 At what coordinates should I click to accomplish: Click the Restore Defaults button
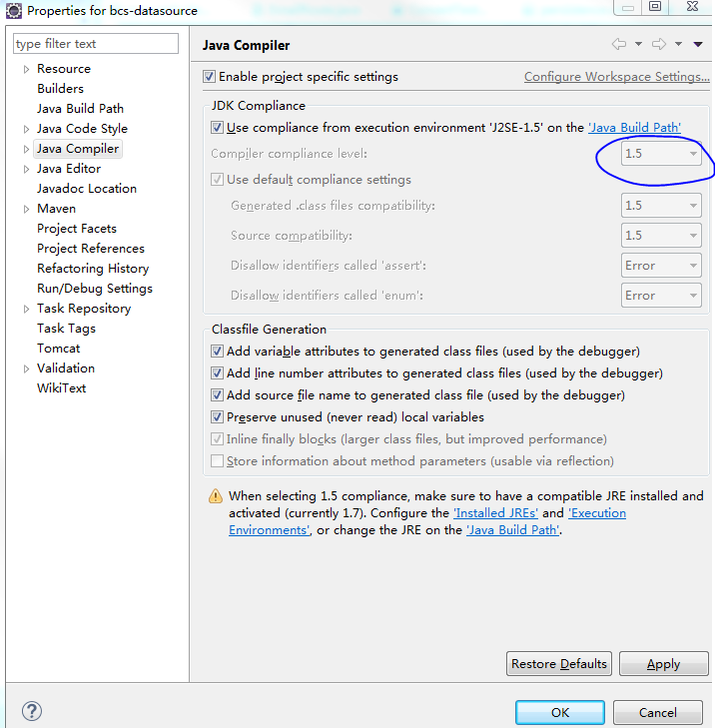[559, 663]
